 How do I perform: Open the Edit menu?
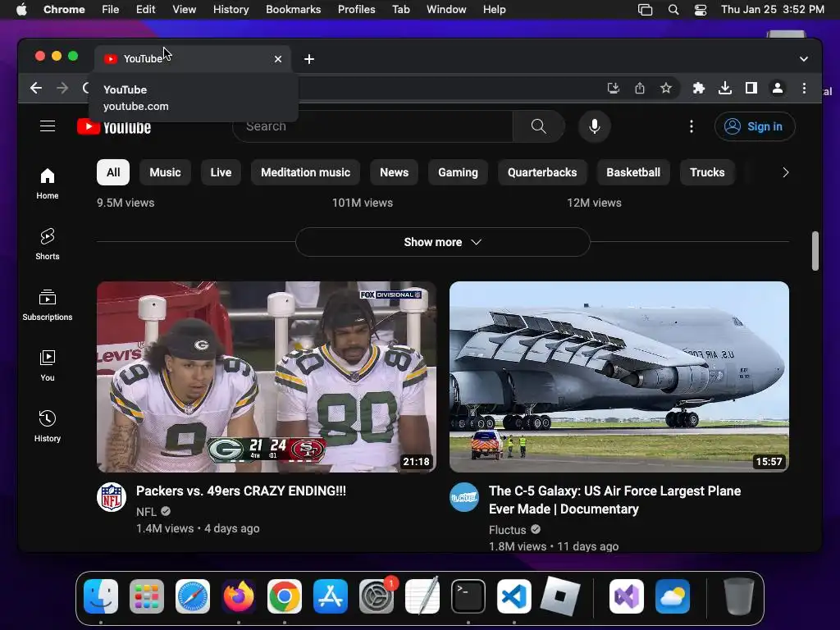[x=145, y=10]
